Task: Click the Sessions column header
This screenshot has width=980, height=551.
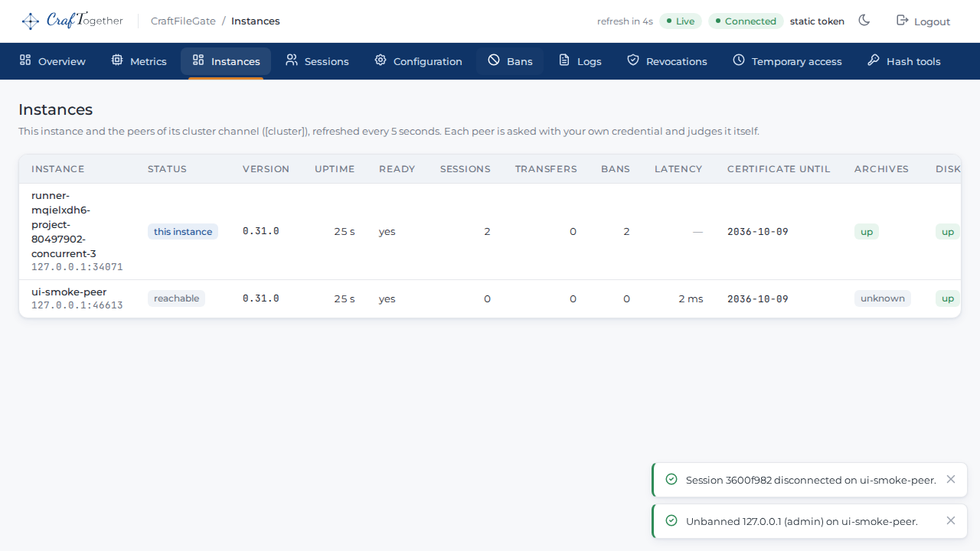Action: point(465,169)
